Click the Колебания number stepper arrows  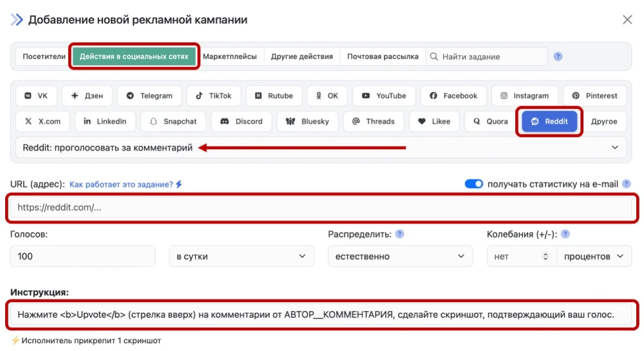[546, 256]
